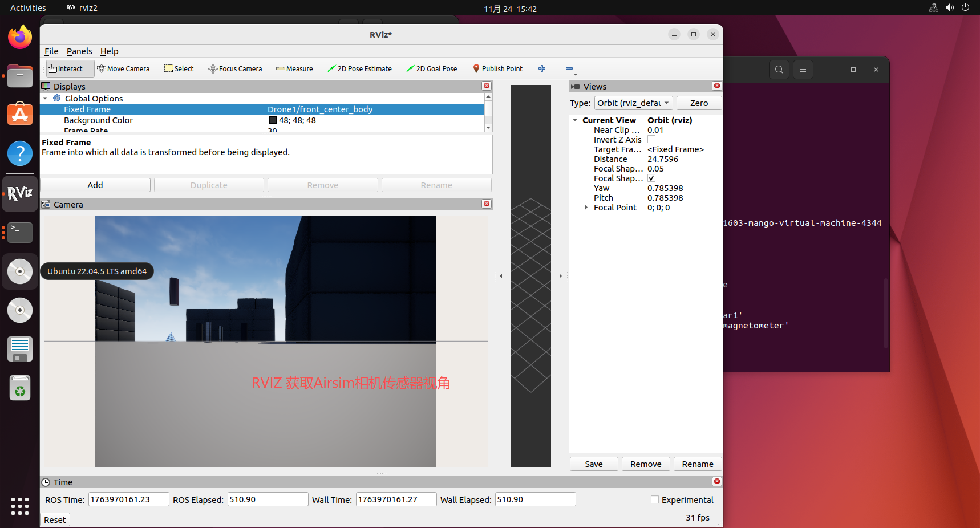The image size is (980, 528).
Task: Open rviz2 app menu in top bar
Action: (82, 8)
